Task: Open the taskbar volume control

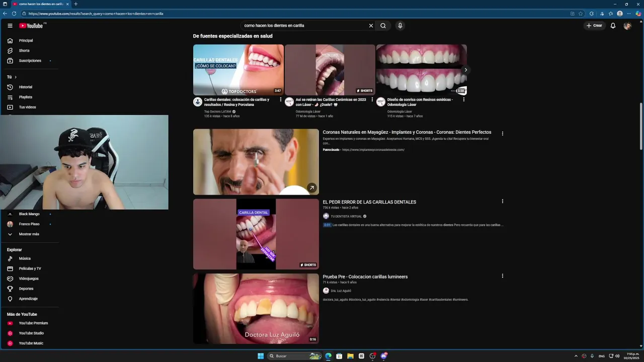Action: (617, 356)
